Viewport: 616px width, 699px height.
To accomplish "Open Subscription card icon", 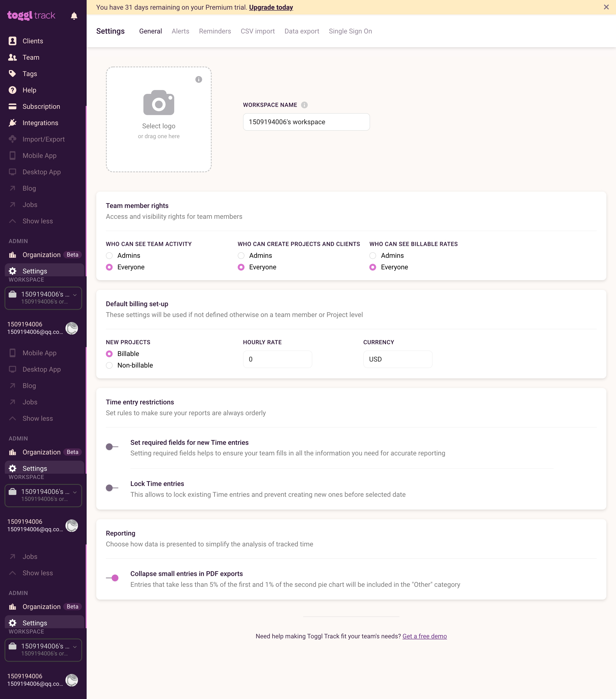I will (x=13, y=106).
